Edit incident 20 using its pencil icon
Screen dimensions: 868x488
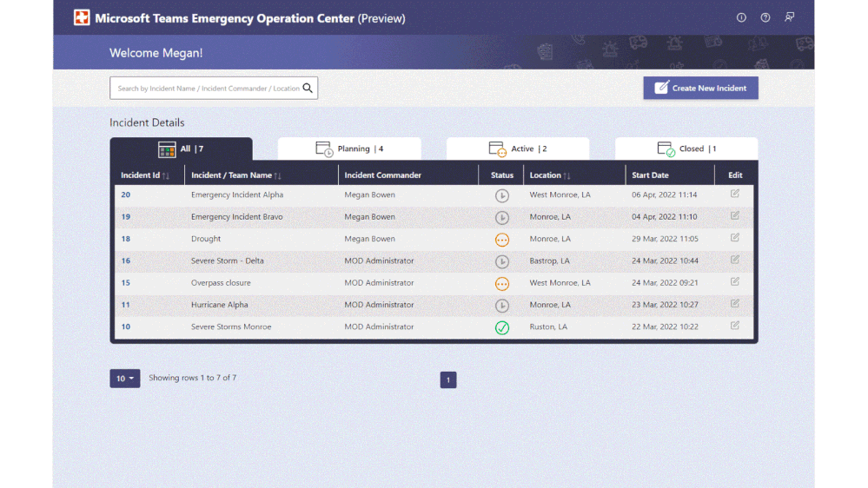coord(734,194)
